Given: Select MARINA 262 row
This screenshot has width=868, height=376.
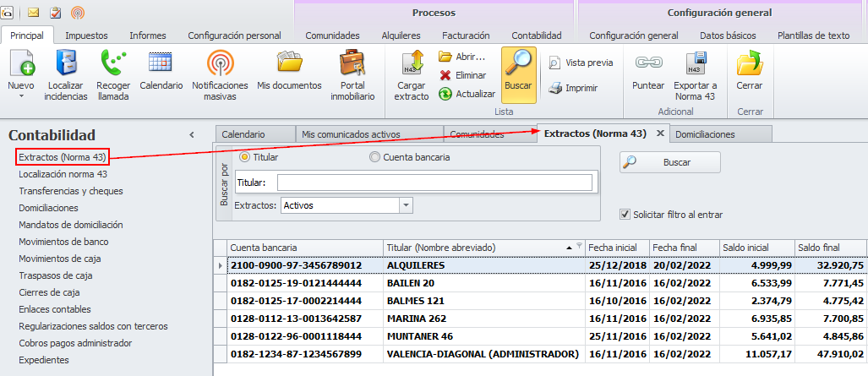Looking at the screenshot, I should [540, 319].
